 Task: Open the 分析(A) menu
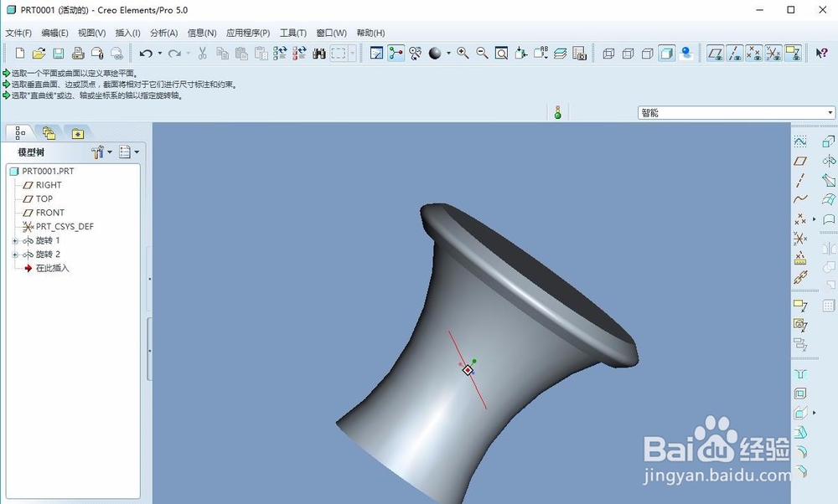[163, 33]
